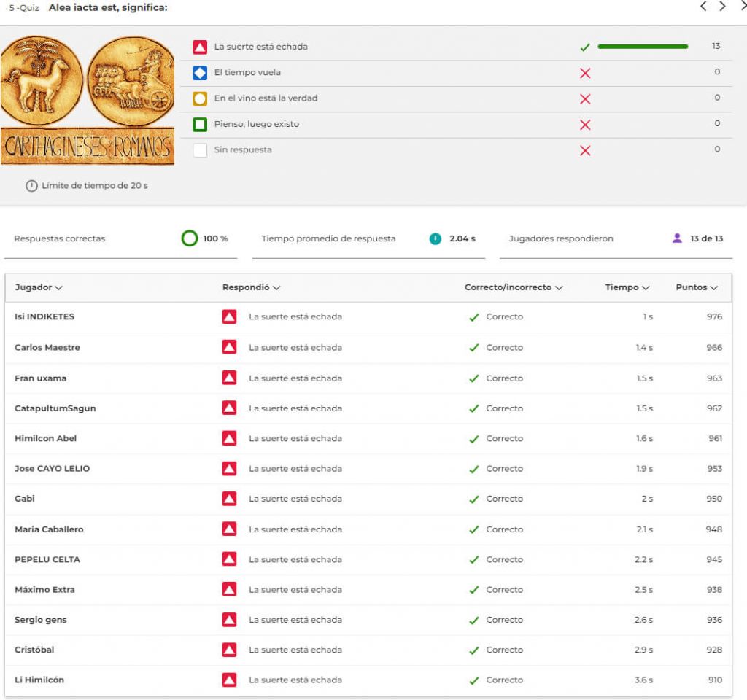Sort by Jugador column

point(39,287)
